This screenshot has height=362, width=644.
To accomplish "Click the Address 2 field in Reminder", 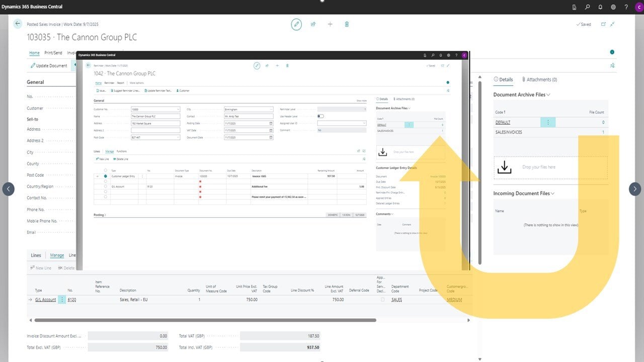I will [x=155, y=130].
